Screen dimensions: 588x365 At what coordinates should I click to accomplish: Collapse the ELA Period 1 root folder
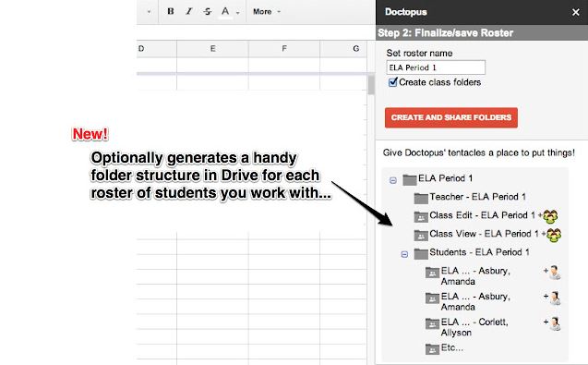click(393, 180)
